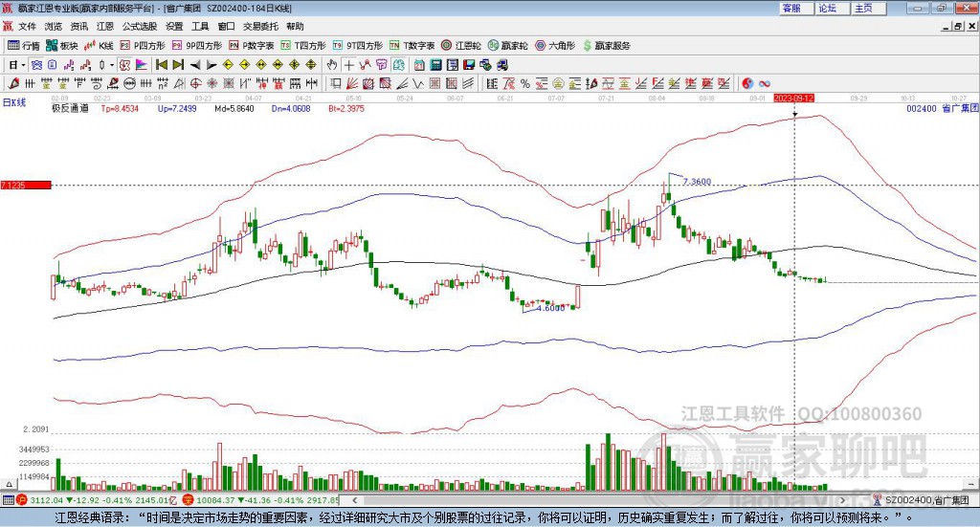980x527 pixels.
Task: Click the horizontal scrollbar left arrow
Action: [x=354, y=500]
